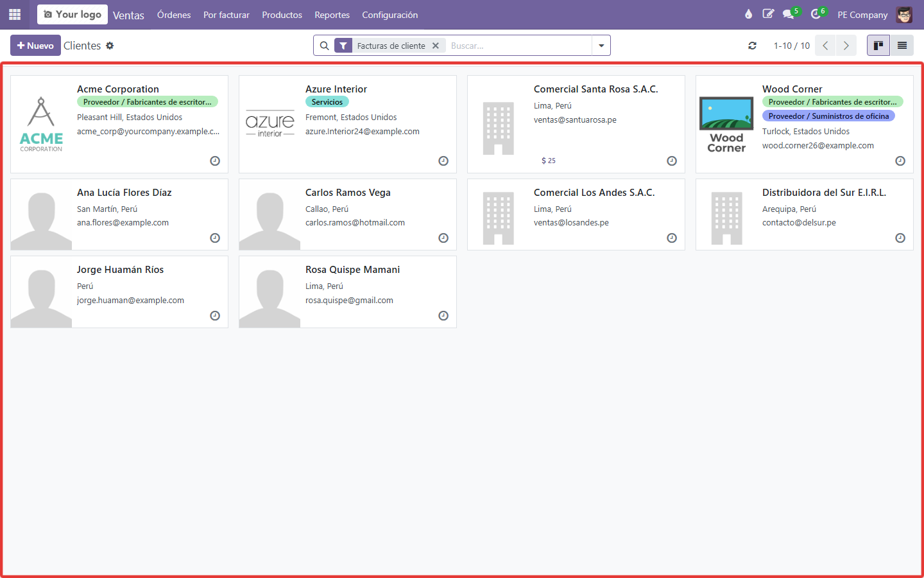This screenshot has width=924, height=578.
Task: Open activity clock on Rosa Quispe Mamani card
Action: (x=443, y=316)
